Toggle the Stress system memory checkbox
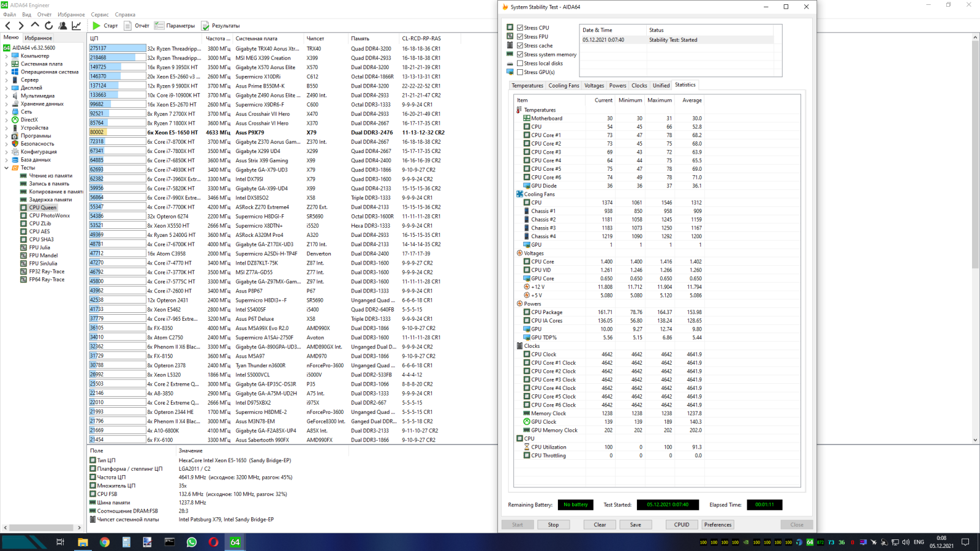Image resolution: width=980 pixels, height=551 pixels. coord(520,54)
